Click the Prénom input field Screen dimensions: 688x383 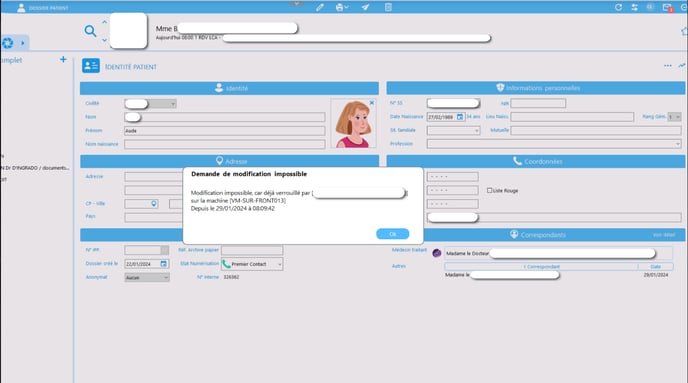tap(224, 131)
